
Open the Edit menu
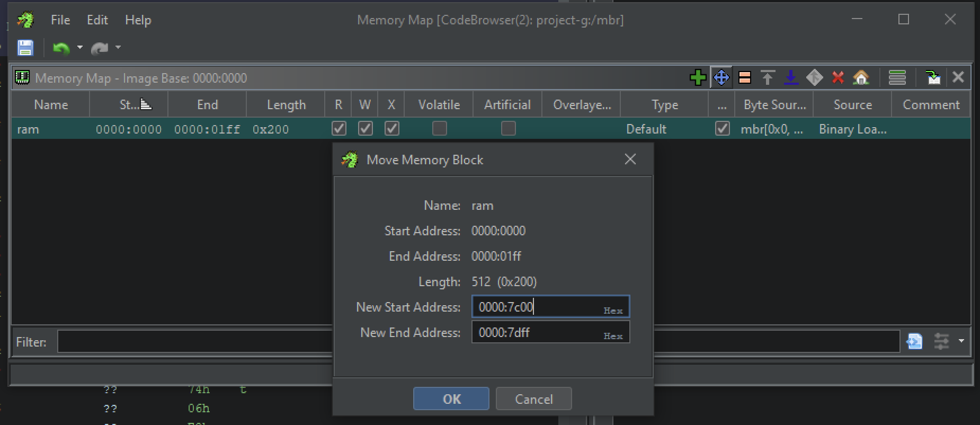click(x=97, y=20)
